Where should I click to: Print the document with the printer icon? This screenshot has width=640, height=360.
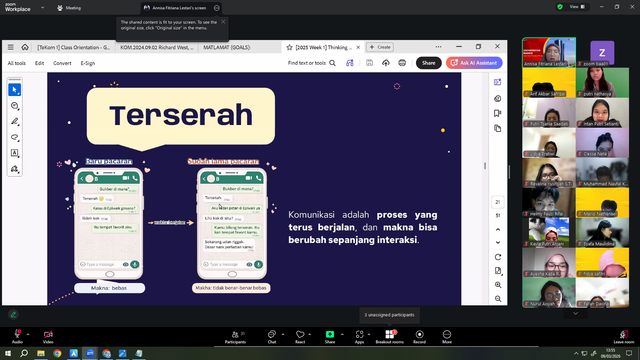tap(402, 63)
